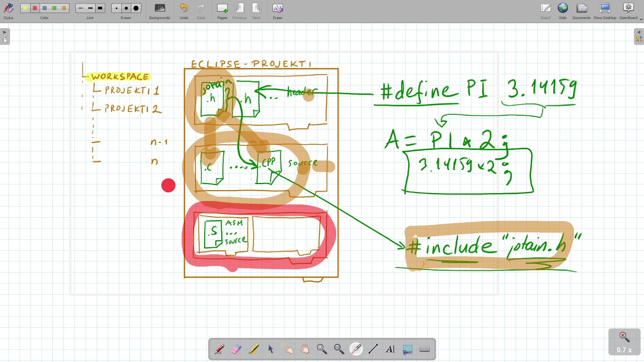Viewport: 644px width, 362px height.
Task: Open the Web browser mode
Action: click(x=562, y=11)
